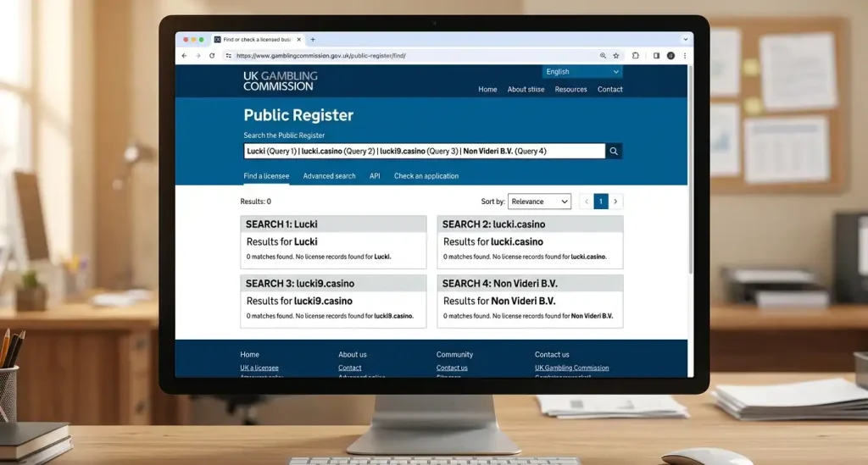
Task: Click the 'SEARCH 1: Lucki' card header
Action: 333,224
